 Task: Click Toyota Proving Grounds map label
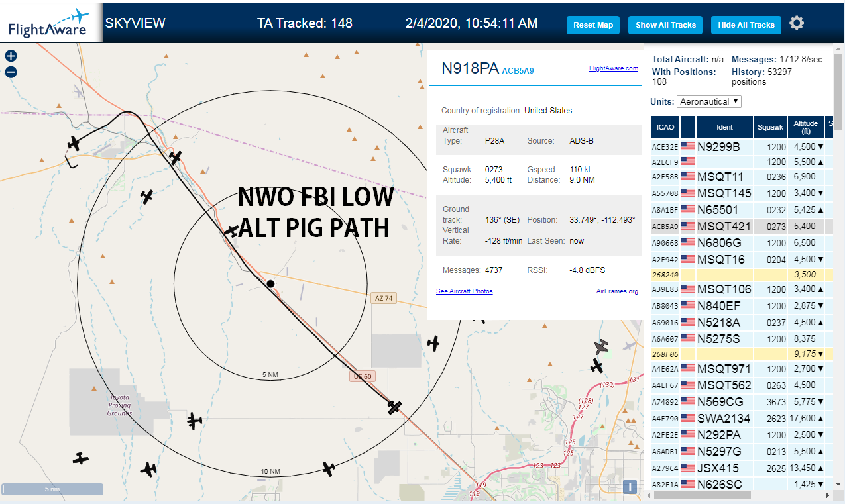[120, 405]
